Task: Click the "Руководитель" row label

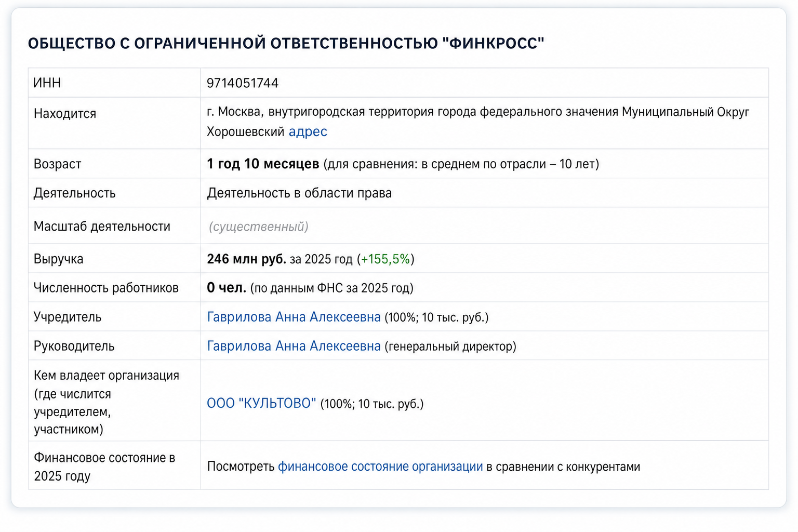Action: (74, 346)
